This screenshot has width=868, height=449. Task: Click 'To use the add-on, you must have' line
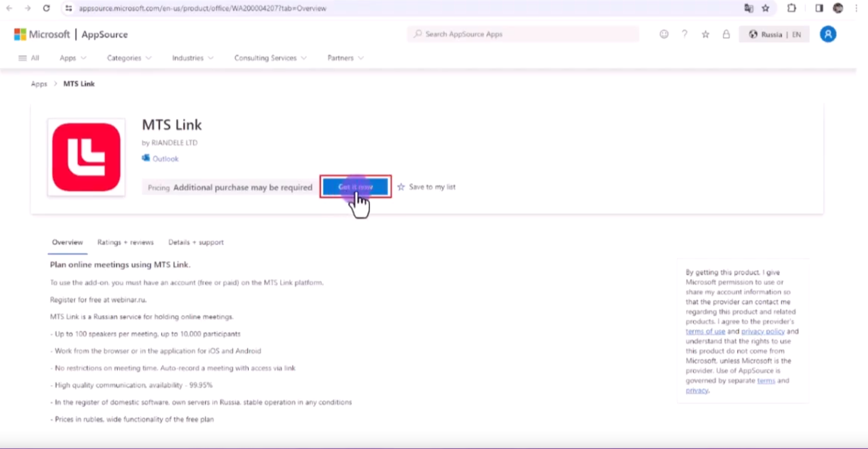(187, 282)
